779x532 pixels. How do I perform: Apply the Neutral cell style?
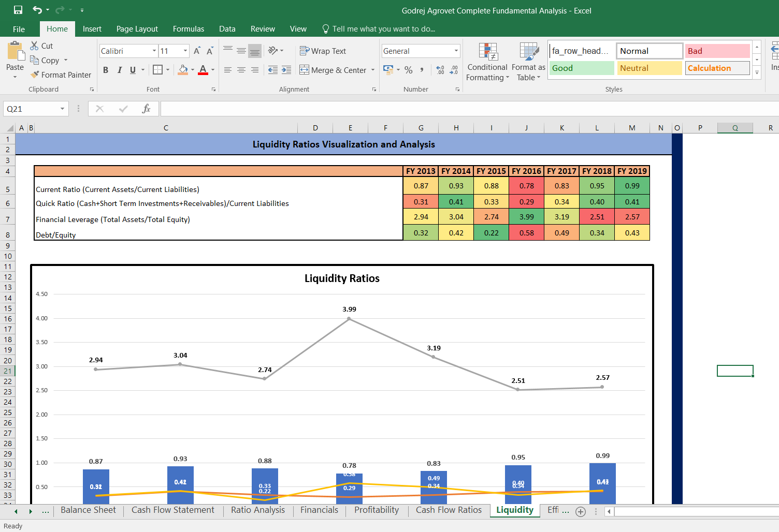click(650, 68)
